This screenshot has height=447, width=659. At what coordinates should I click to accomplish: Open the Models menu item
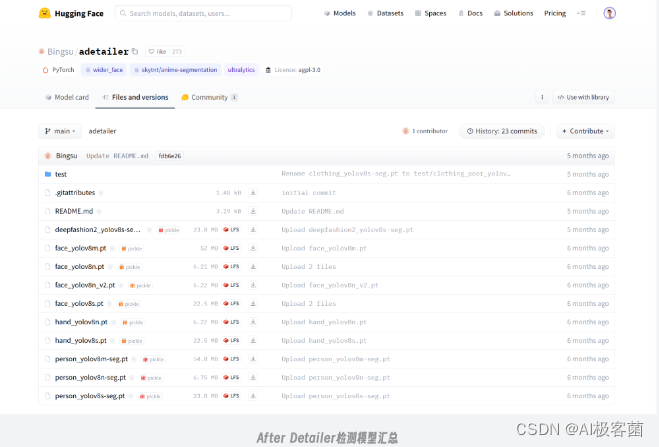(x=340, y=13)
